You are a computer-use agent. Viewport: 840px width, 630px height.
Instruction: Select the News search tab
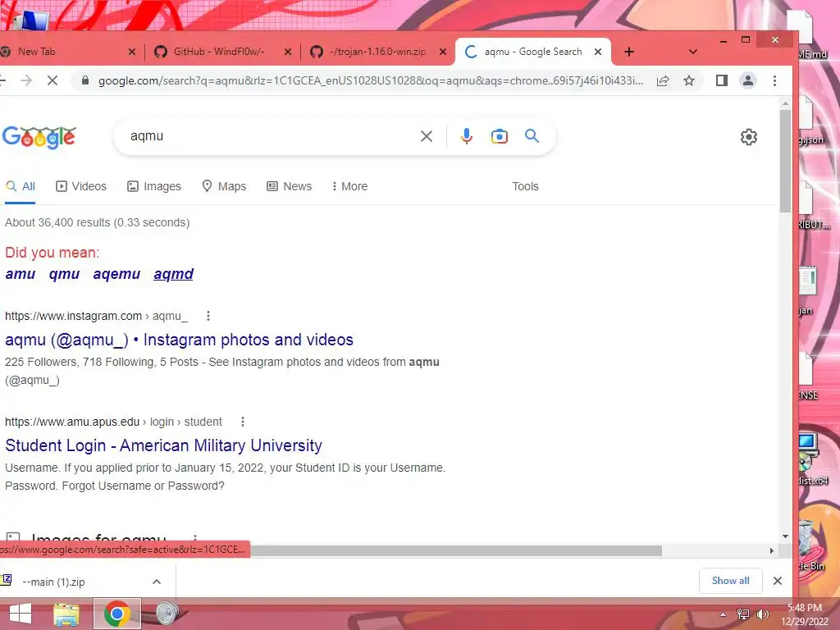pos(290,186)
